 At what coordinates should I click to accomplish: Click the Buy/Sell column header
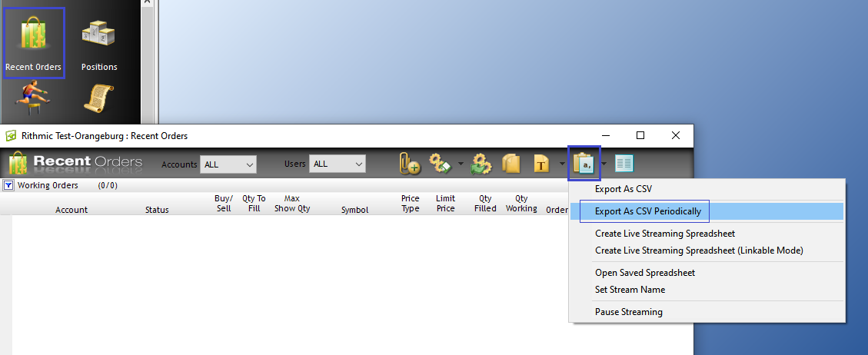[x=224, y=204]
